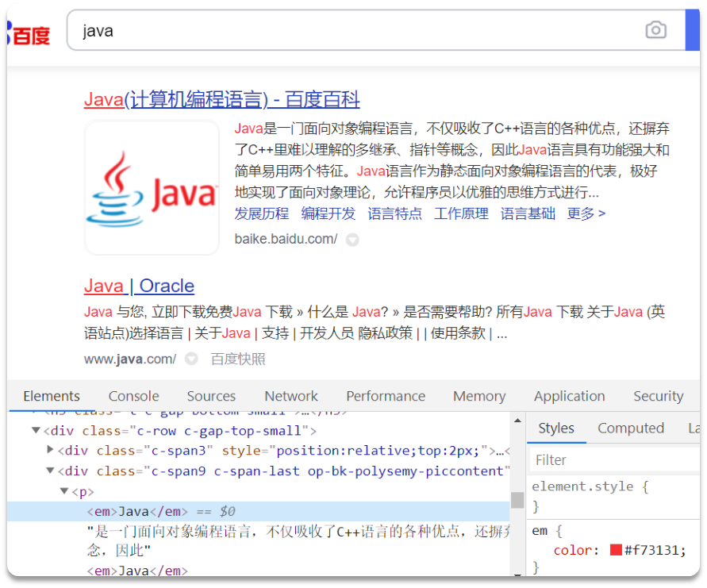Switch to the Console DevTools tab
707x588 pixels.
click(x=133, y=396)
